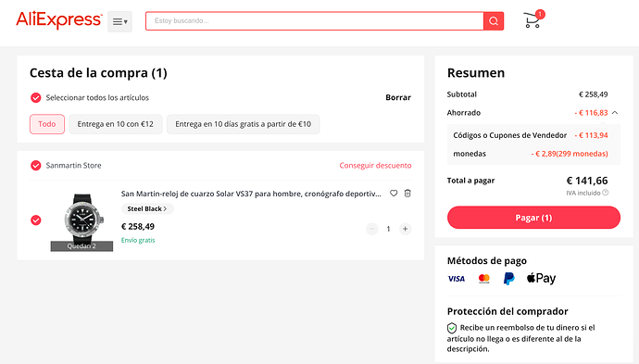Viewport: 639px width, 364px height.
Task: Uncheck Seleccionar todos los artículos
Action: pyautogui.click(x=36, y=97)
